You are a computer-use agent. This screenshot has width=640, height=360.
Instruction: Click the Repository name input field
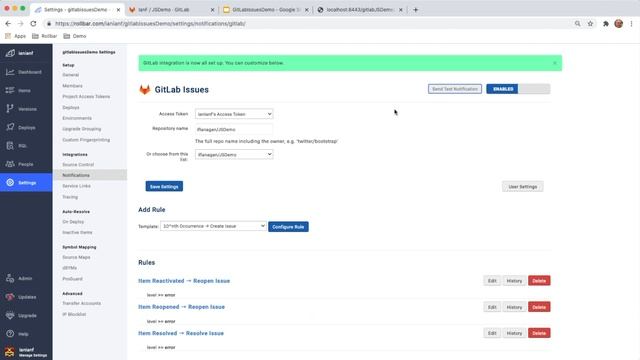click(234, 129)
